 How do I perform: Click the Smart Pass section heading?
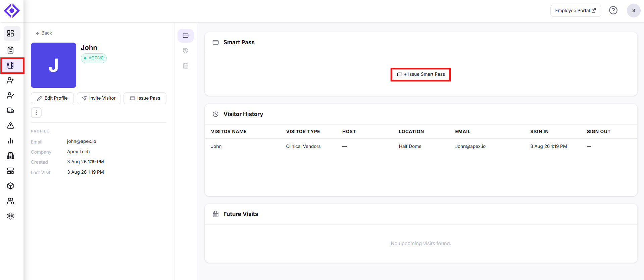coord(239,43)
